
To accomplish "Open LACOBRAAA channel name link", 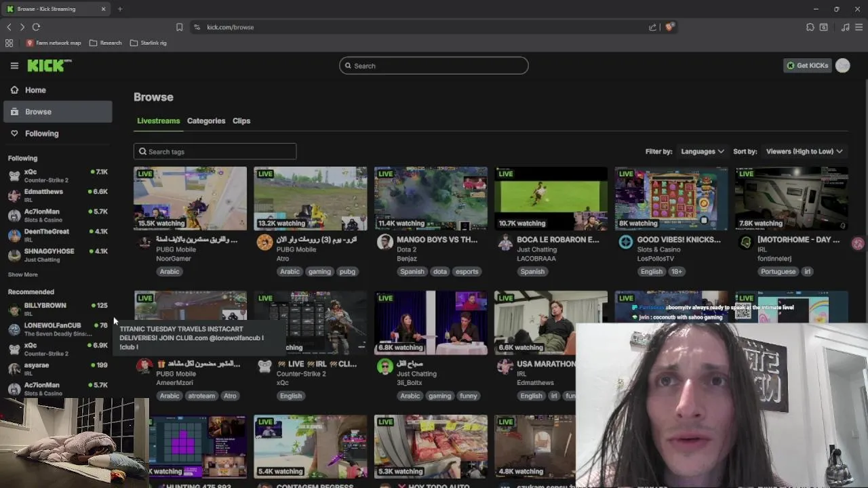I will point(536,258).
